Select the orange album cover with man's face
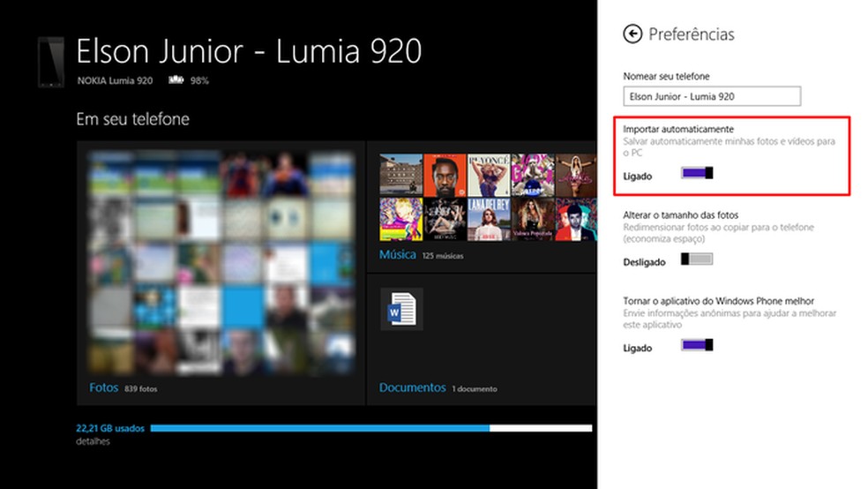 tap(445, 176)
